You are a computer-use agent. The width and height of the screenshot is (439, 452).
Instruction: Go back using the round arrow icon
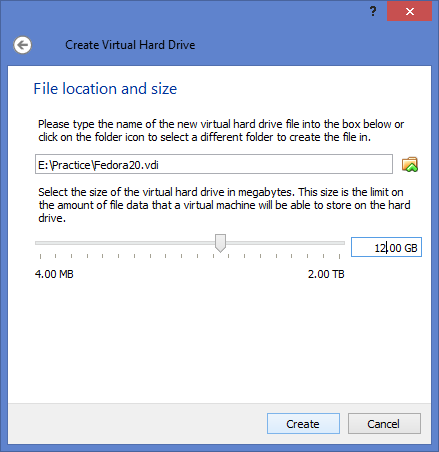(22, 45)
